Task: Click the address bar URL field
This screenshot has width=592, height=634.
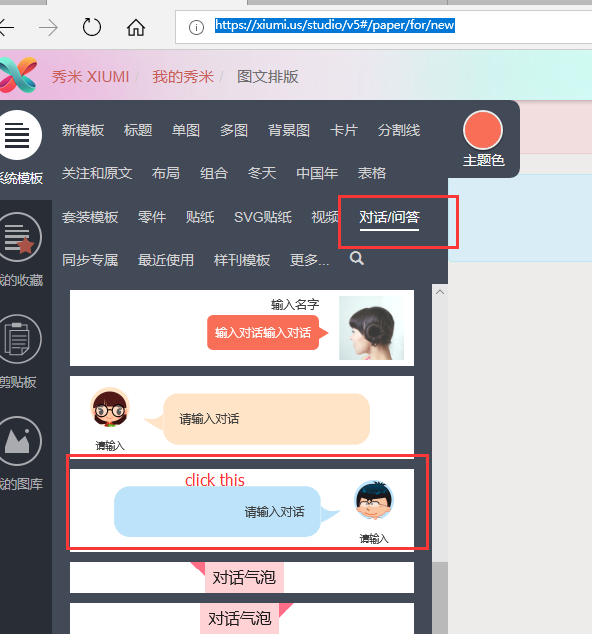Action: point(383,26)
